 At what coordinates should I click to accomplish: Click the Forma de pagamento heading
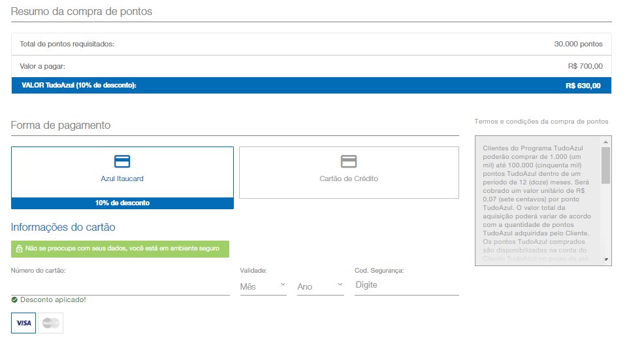[x=60, y=125]
